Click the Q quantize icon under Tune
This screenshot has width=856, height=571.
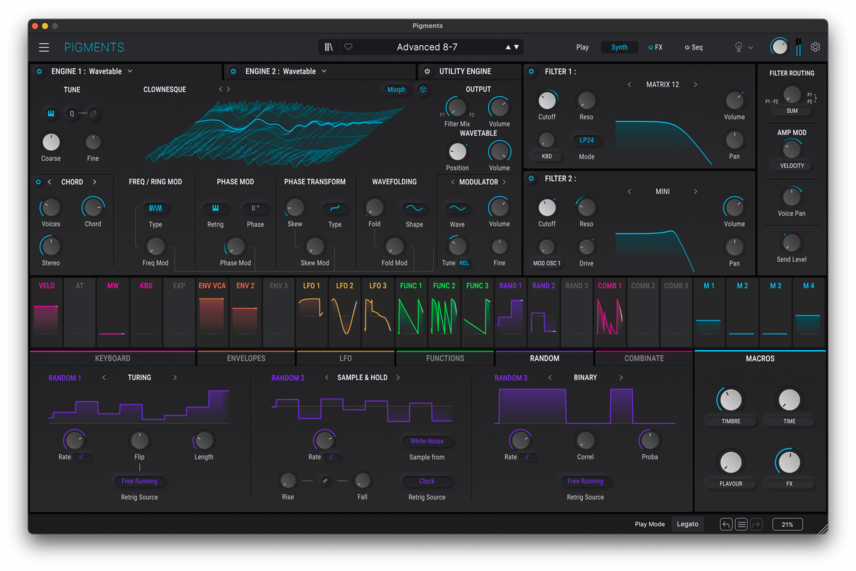point(72,114)
